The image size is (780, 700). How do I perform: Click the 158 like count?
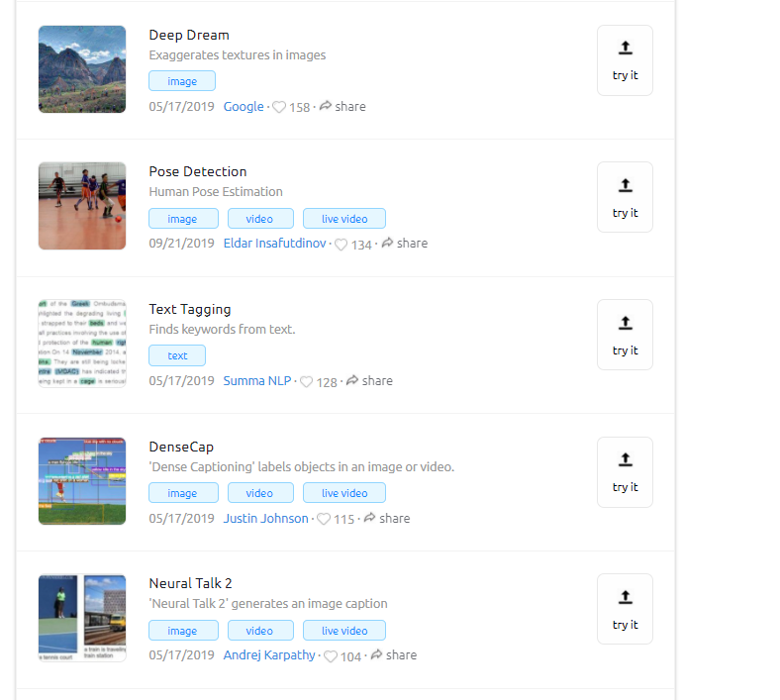[300, 108]
